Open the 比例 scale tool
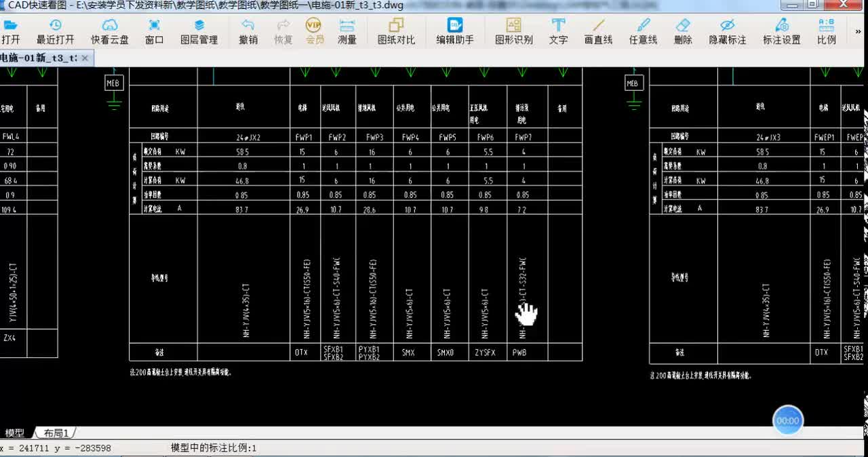868x457 pixels. [x=827, y=32]
